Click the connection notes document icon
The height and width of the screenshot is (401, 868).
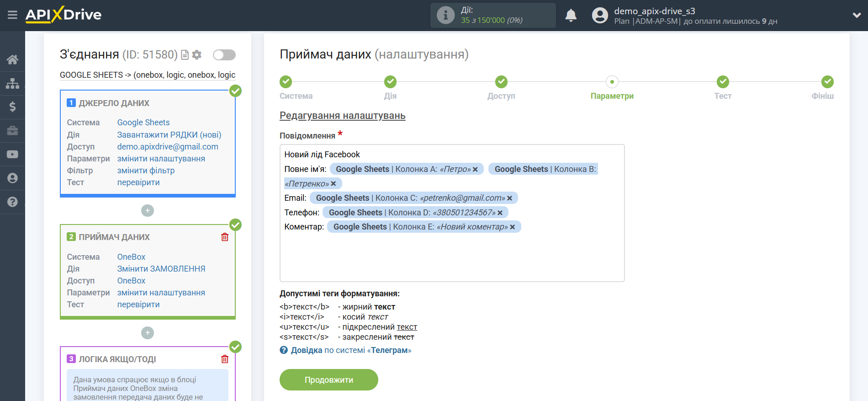pos(185,55)
